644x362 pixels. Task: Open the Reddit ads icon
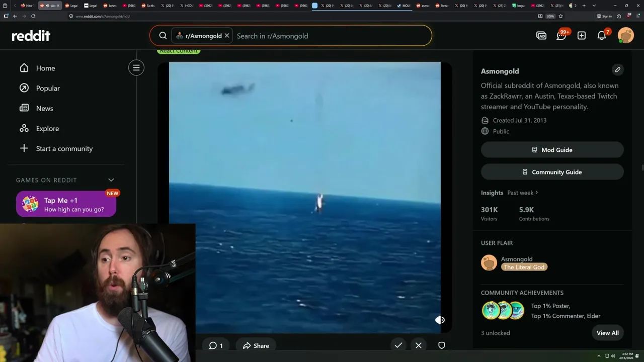(541, 36)
